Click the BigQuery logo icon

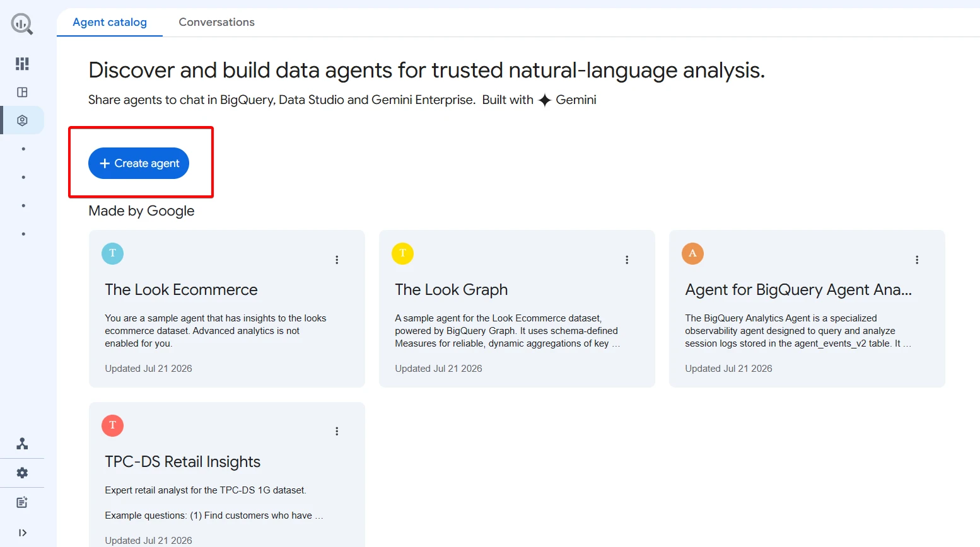tap(22, 24)
